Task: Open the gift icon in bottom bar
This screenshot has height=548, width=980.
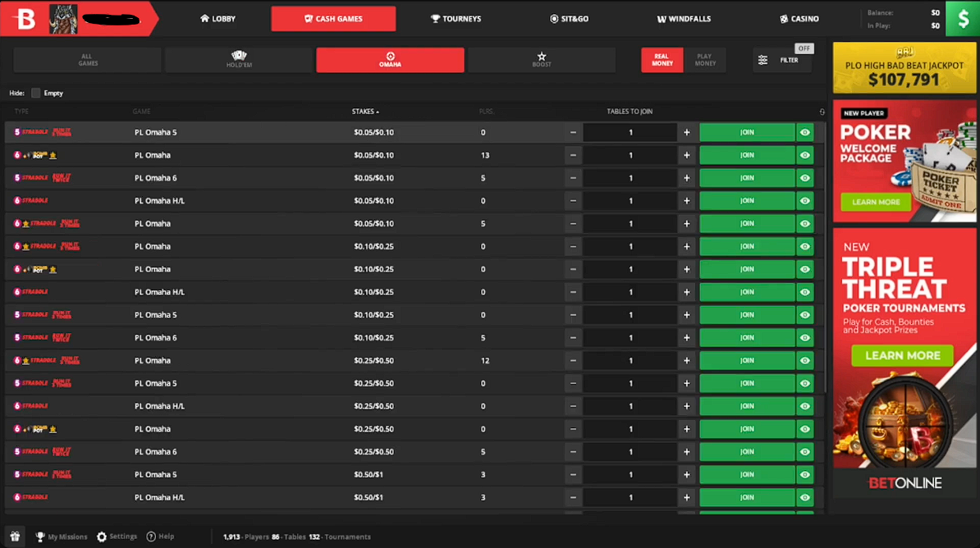Action: coord(13,536)
